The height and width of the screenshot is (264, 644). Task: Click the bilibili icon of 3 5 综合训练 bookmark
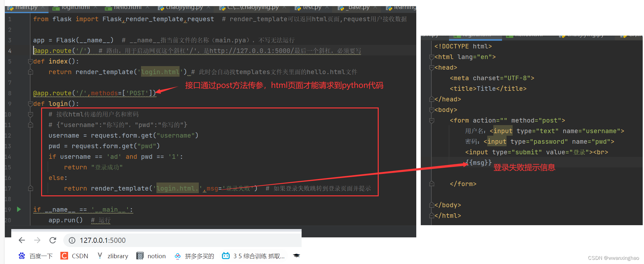pos(226,256)
